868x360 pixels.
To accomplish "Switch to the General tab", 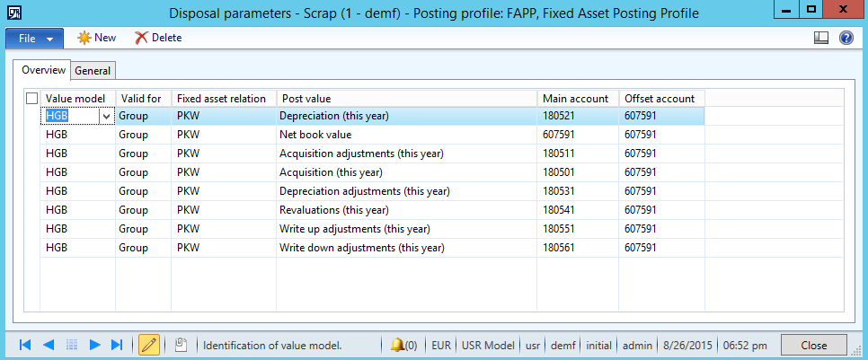I will [93, 70].
